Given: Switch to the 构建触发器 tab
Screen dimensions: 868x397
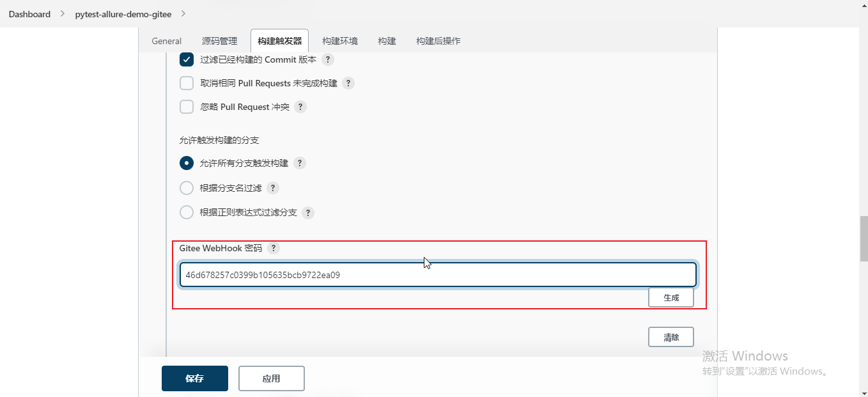Looking at the screenshot, I should tap(280, 41).
